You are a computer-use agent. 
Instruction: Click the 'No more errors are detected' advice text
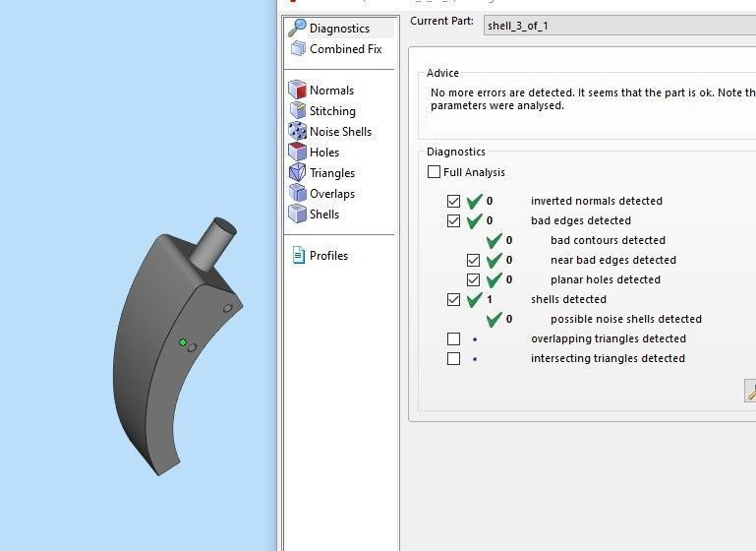(x=593, y=99)
